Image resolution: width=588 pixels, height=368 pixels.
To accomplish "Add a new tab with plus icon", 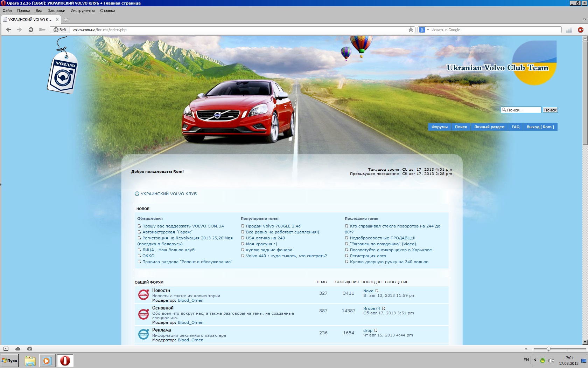I will tap(66, 19).
